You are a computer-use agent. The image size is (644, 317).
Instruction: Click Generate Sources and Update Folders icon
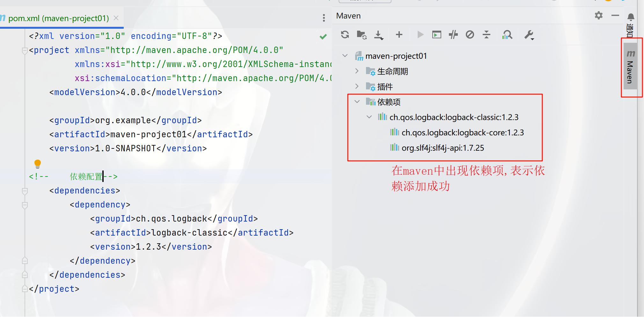coord(361,34)
